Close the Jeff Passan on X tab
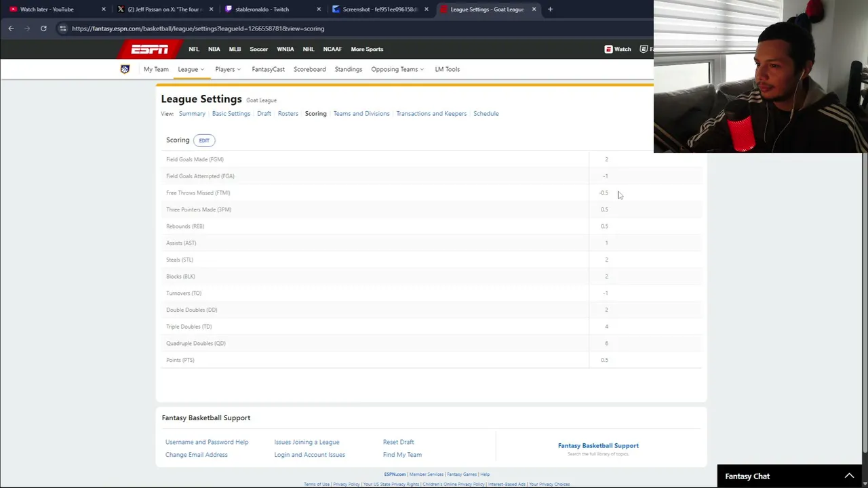Screen dimensions: 868x488 click(211, 9)
